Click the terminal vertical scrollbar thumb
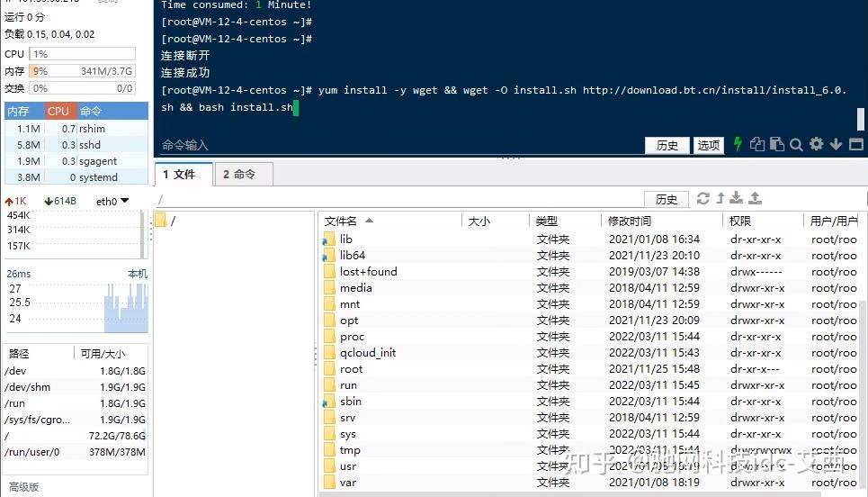 (860, 119)
